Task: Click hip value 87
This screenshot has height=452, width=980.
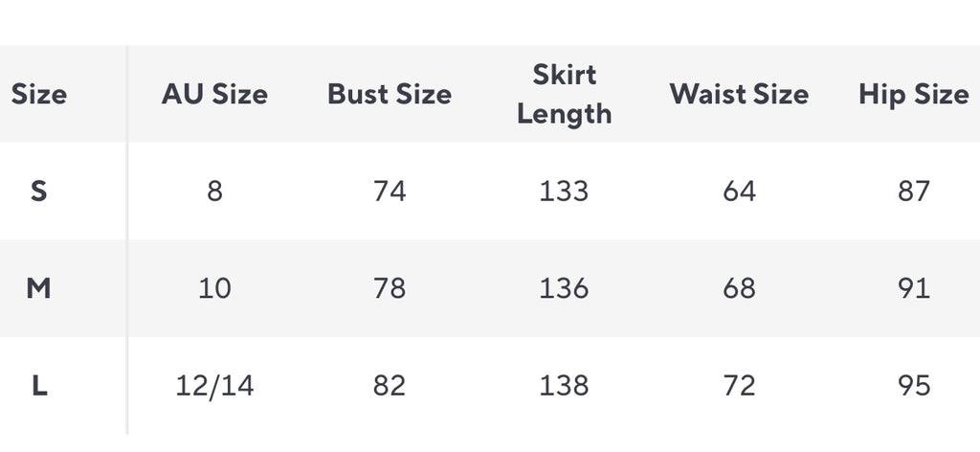Action: [914, 192]
